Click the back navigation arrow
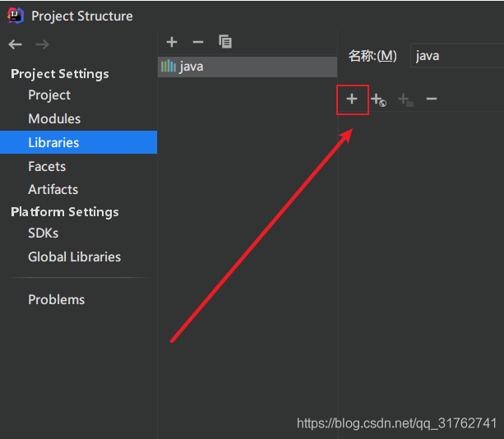 [x=16, y=44]
